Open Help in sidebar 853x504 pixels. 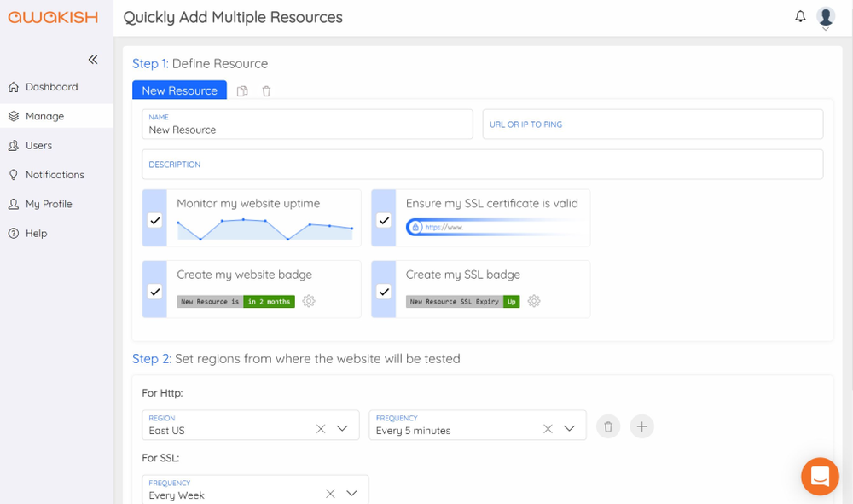(x=56, y=234)
